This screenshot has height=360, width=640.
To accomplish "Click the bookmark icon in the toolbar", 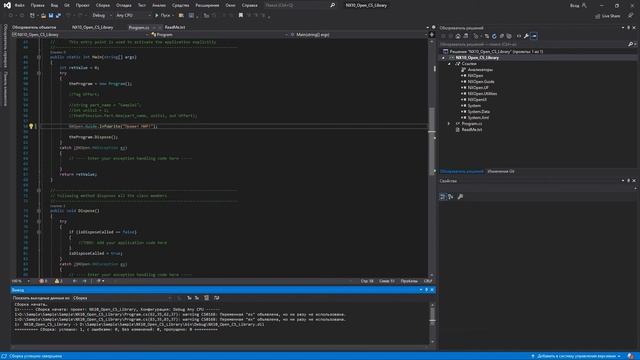I will [x=241, y=16].
